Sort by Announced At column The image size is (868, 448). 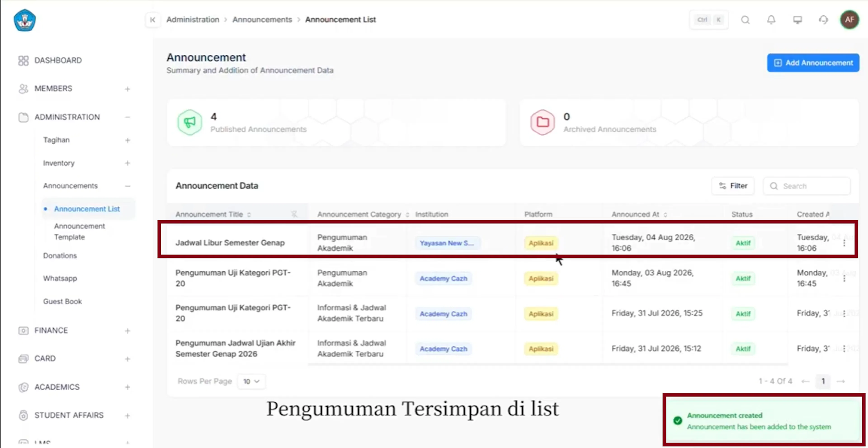665,215
